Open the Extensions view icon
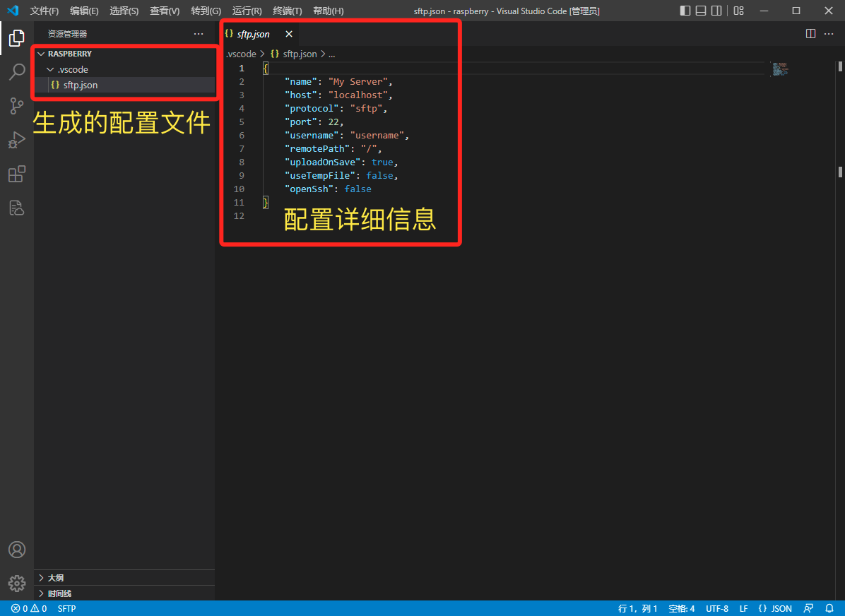845x616 pixels. pos(17,174)
